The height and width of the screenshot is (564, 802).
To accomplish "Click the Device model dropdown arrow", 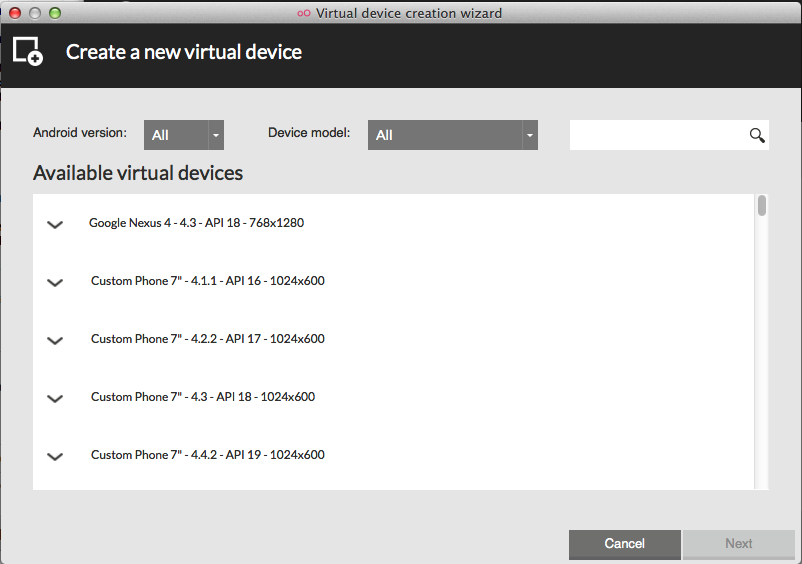I will pos(530,135).
